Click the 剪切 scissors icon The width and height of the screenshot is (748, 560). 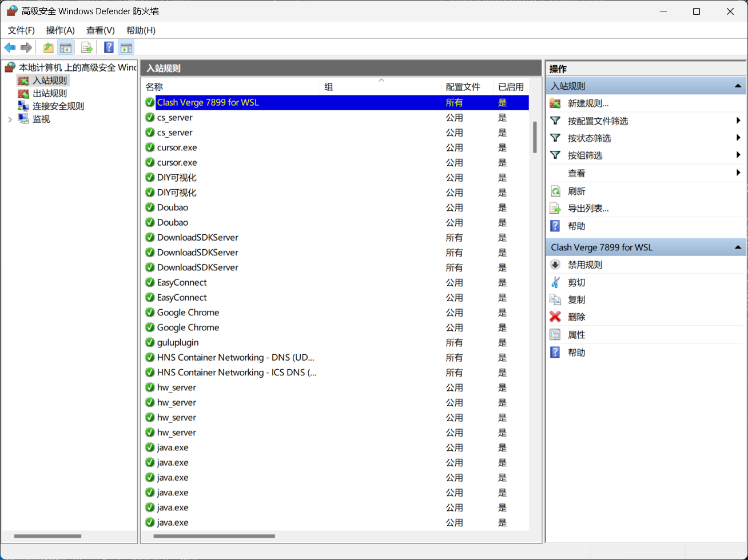coord(555,282)
